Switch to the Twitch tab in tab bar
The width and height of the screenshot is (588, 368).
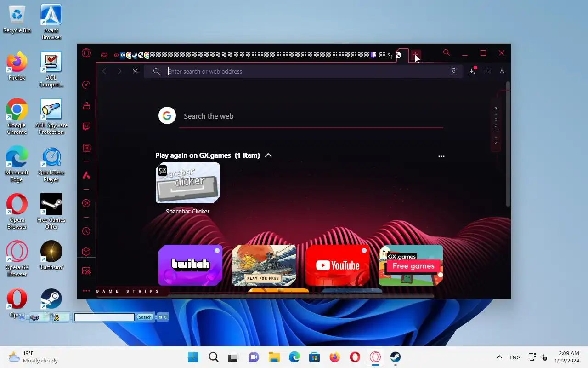pyautogui.click(x=373, y=55)
